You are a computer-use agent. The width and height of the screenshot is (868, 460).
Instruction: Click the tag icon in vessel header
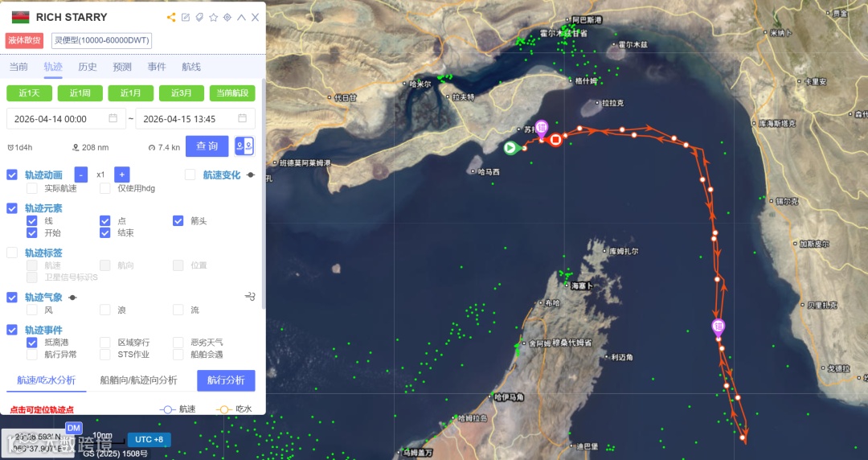tap(199, 18)
